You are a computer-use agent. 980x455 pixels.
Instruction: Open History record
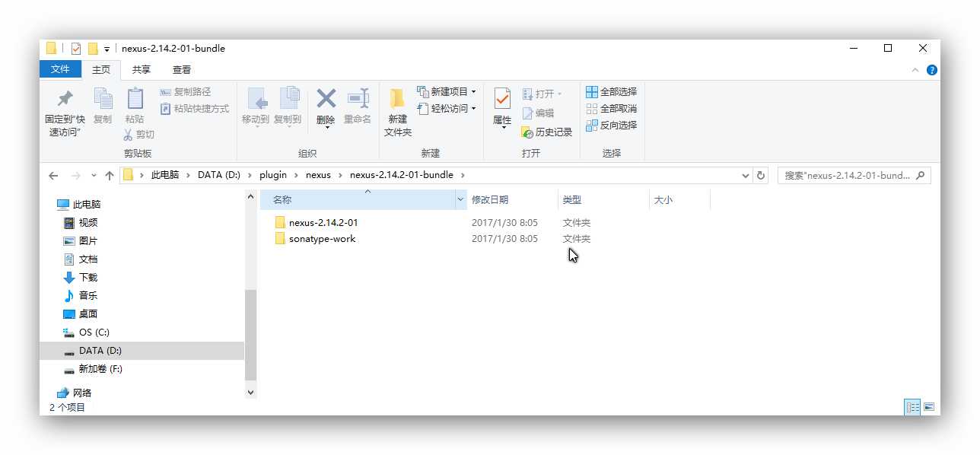coord(546,132)
